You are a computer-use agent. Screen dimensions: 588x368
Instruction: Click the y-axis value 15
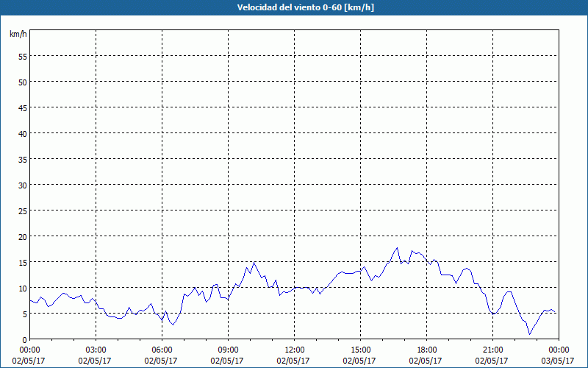(23, 263)
